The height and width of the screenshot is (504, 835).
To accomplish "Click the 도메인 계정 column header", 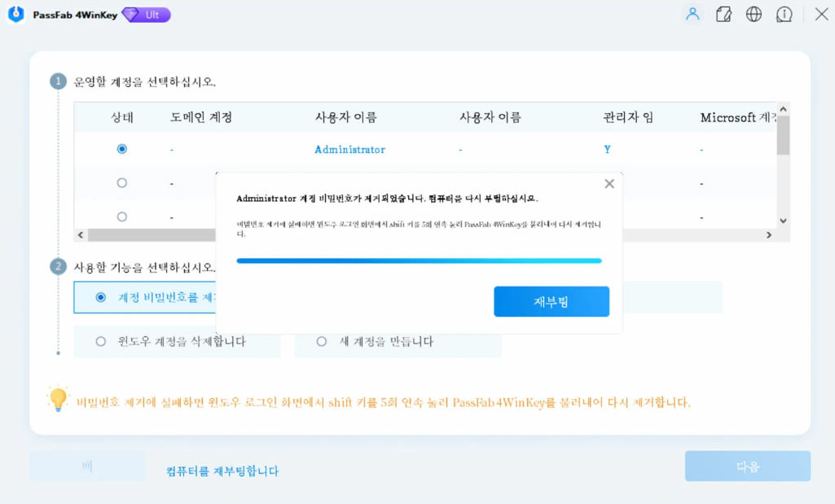I will click(x=201, y=117).
